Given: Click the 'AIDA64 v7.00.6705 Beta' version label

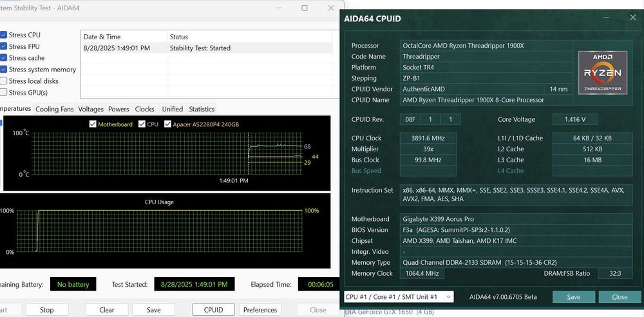Looking at the screenshot, I should (503, 297).
